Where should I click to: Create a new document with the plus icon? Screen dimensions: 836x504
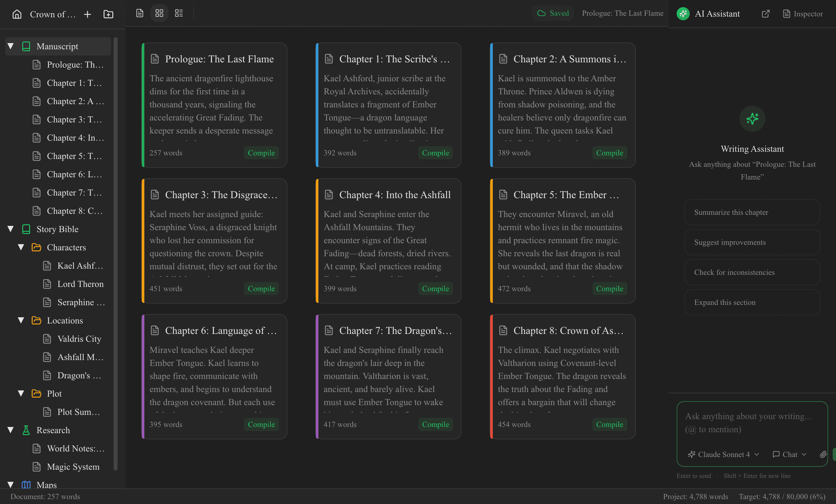[x=87, y=14]
